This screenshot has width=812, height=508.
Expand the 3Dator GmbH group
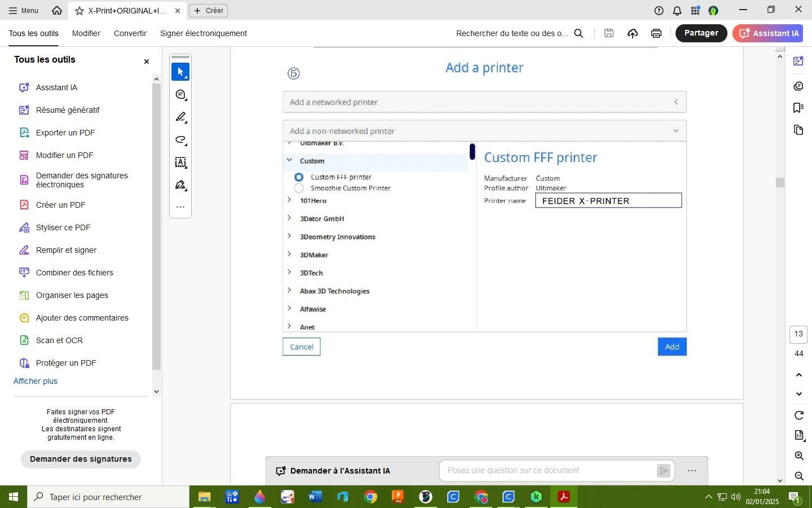coord(289,218)
